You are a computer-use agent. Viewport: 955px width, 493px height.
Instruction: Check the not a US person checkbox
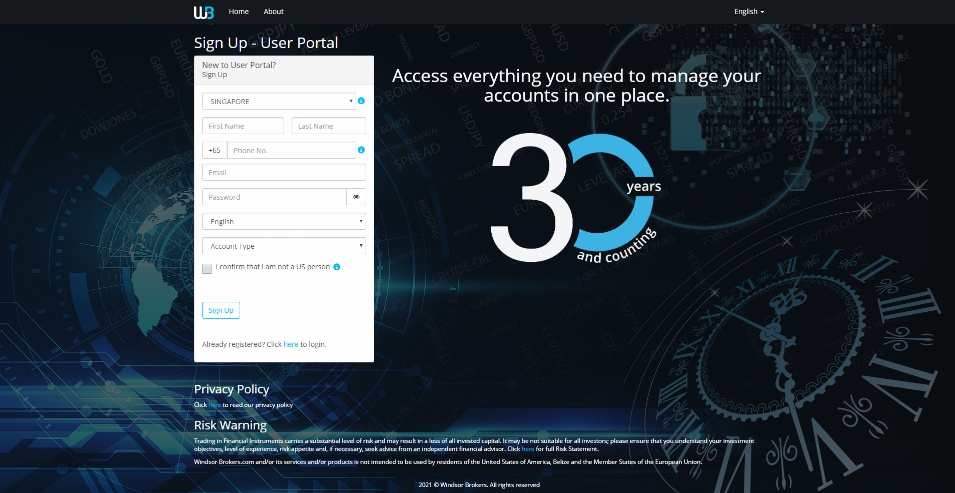tap(207, 268)
